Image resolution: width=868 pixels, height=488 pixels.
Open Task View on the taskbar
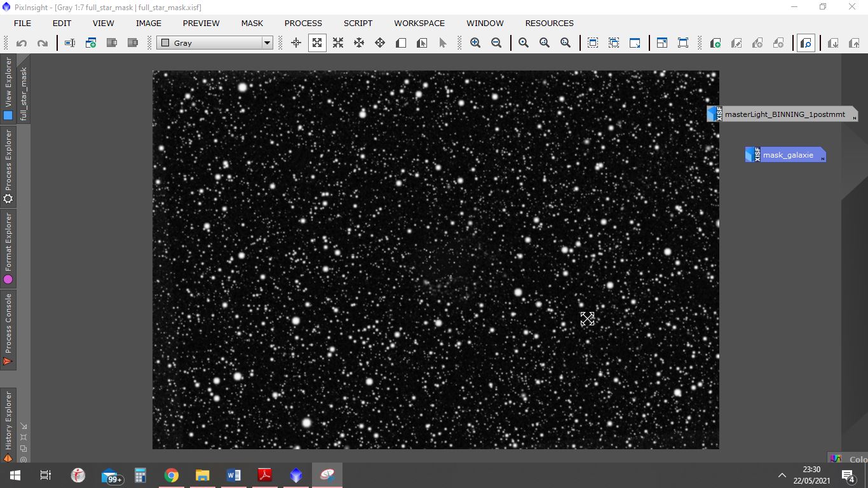[46, 475]
